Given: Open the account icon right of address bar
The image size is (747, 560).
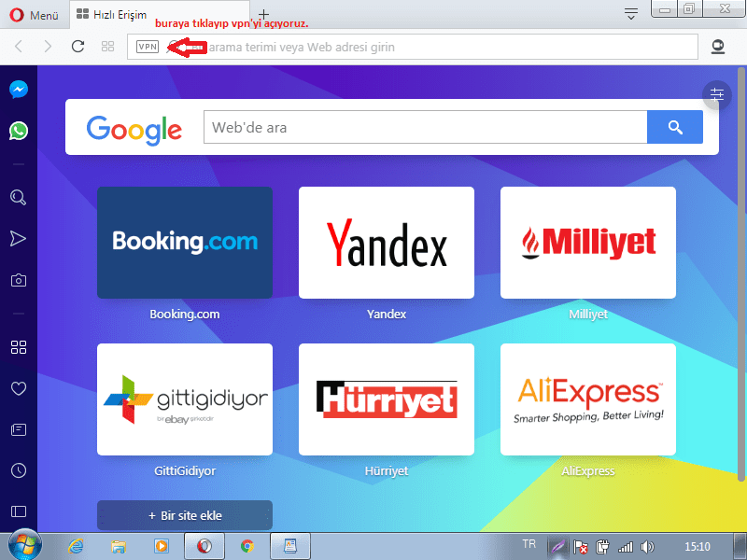Looking at the screenshot, I should point(718,47).
